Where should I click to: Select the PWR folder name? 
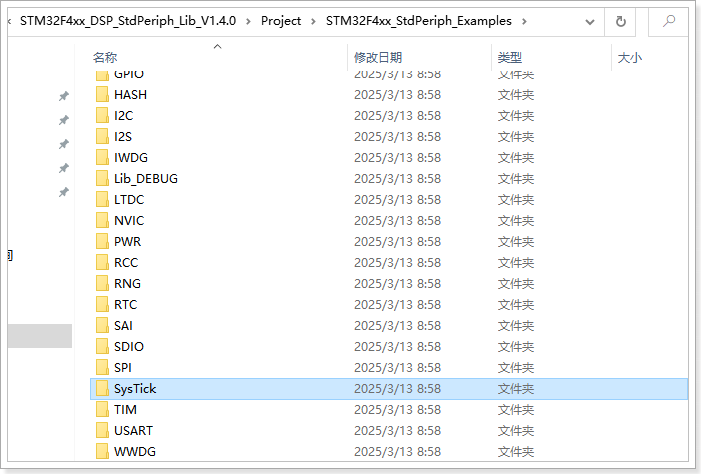coord(127,241)
